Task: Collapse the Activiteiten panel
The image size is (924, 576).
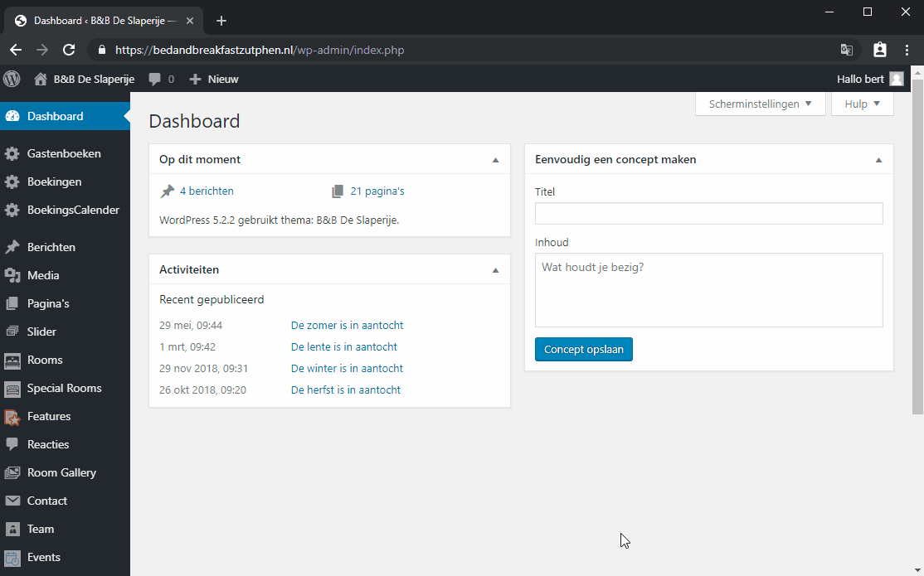Action: [495, 270]
